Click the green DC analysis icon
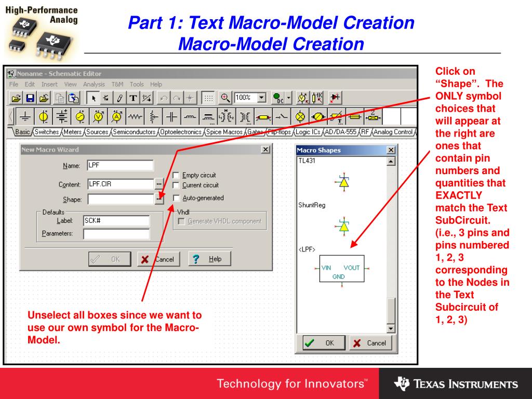 278,98
